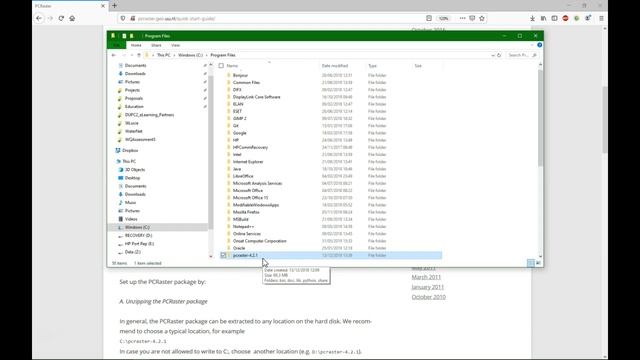The width and height of the screenshot is (640, 360).
Task: Click the Firefox 120% zoom level indicator
Action: pyautogui.click(x=443, y=18)
